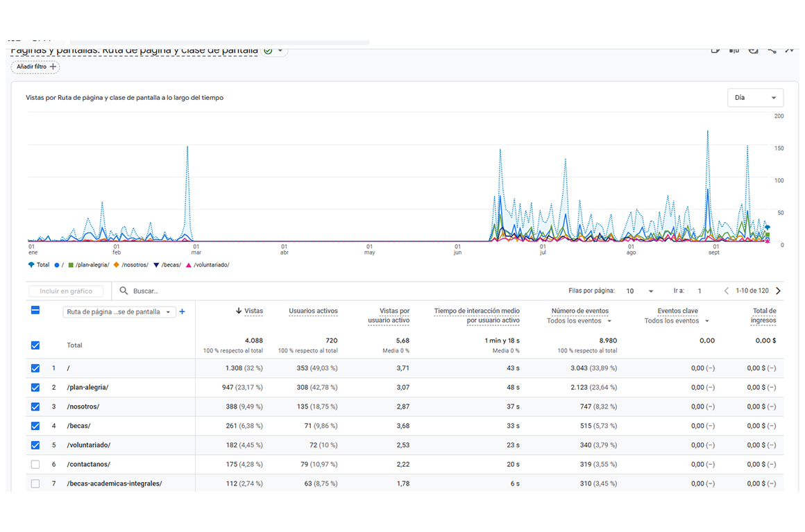Click the compare columns icon in header
Screen dimensions: 805x532
734,50
